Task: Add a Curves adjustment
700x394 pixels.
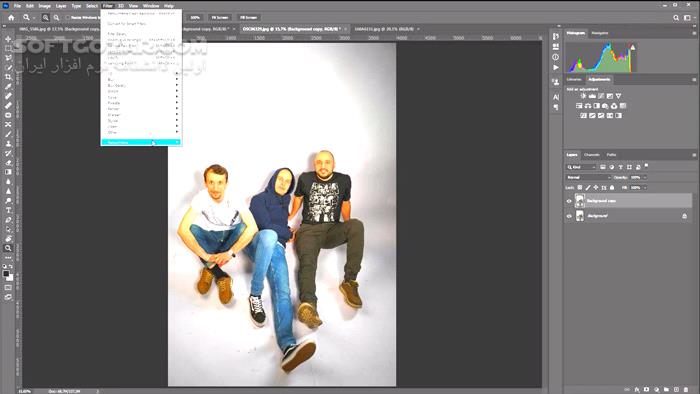Action: click(601, 96)
